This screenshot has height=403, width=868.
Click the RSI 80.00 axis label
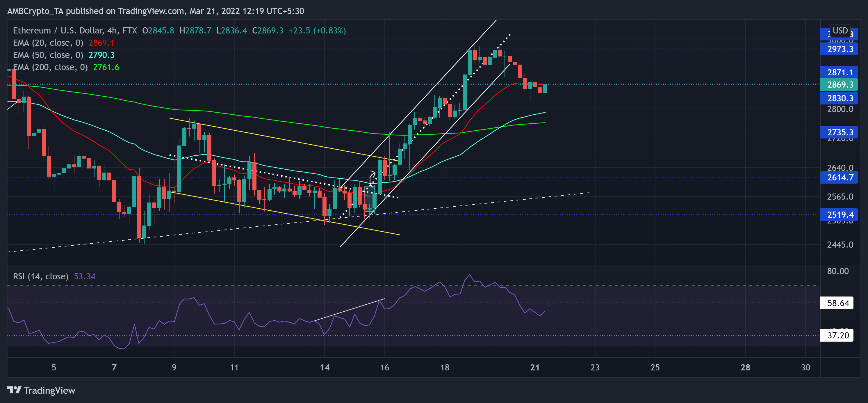tap(838, 271)
